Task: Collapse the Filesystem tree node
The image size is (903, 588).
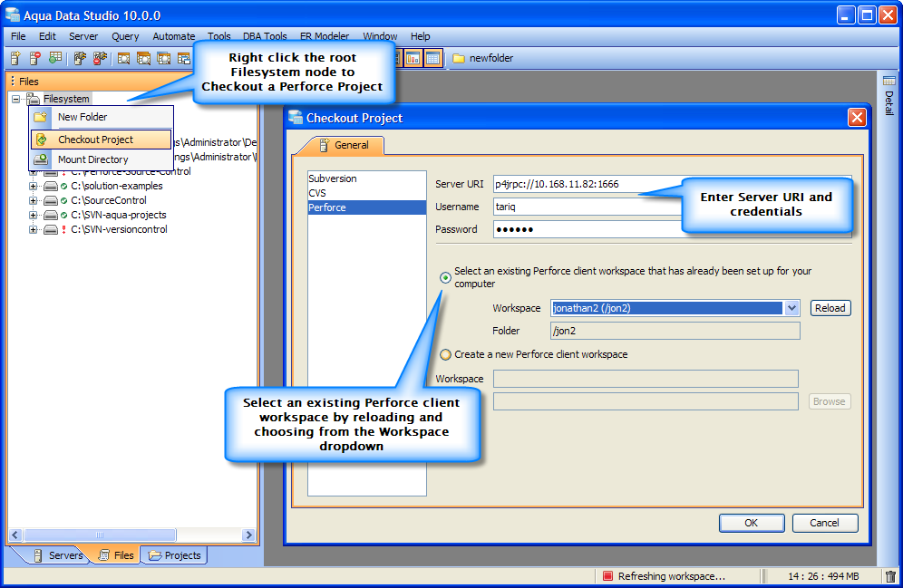Action: [16, 99]
